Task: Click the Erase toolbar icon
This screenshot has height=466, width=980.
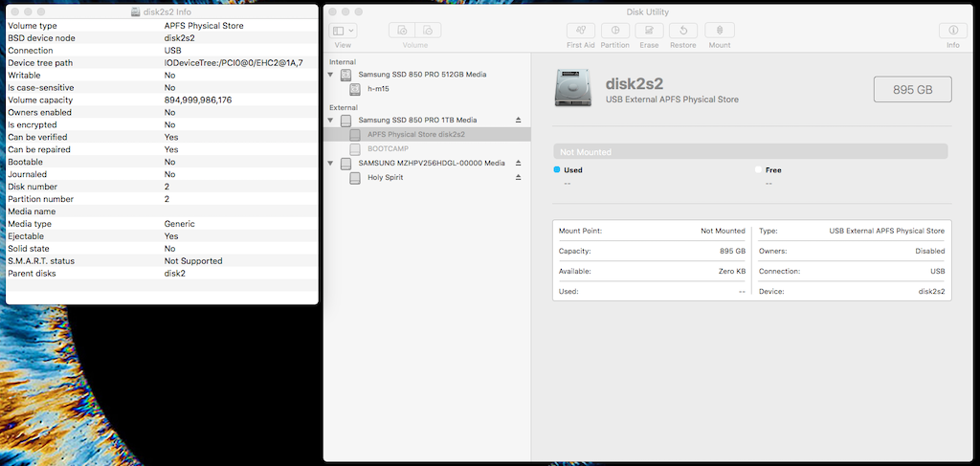Action: click(649, 31)
